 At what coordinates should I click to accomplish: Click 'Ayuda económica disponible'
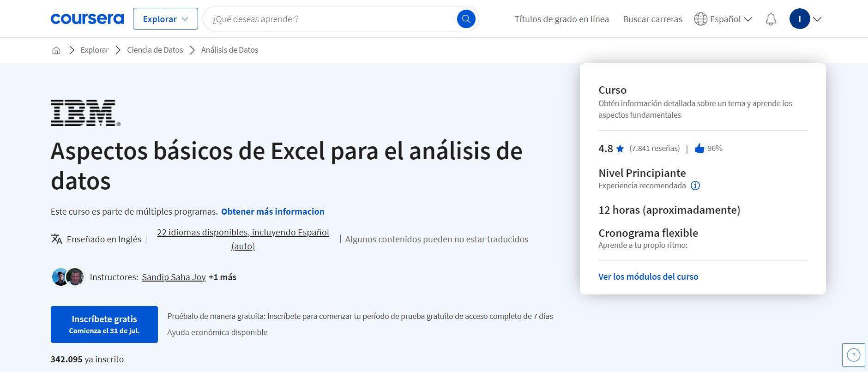tap(217, 332)
